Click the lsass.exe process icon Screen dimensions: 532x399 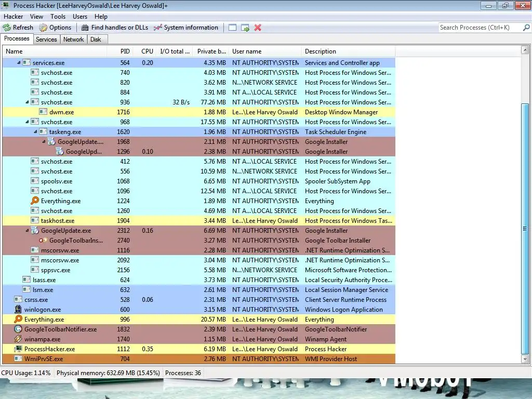26,280
